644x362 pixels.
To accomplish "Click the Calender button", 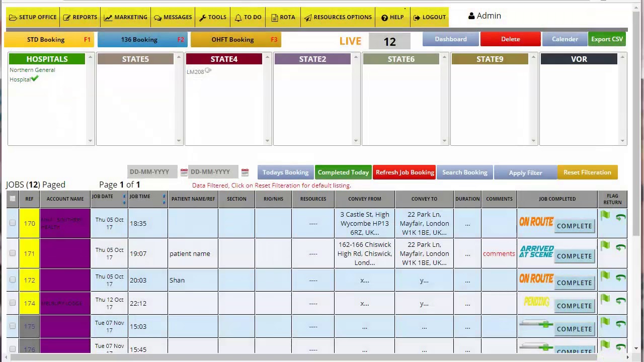I will [x=565, y=39].
